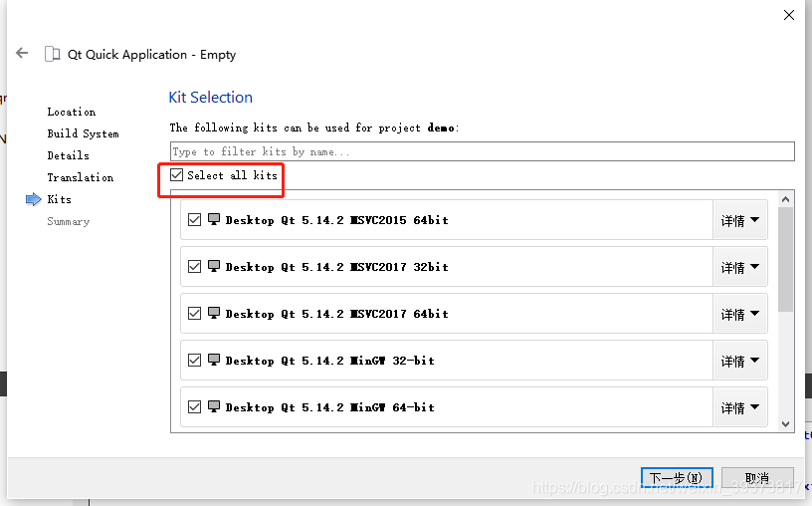This screenshot has width=812, height=506.
Task: Click the monitor icon for MSVC2017 32bit kit
Action: pyautogui.click(x=214, y=266)
